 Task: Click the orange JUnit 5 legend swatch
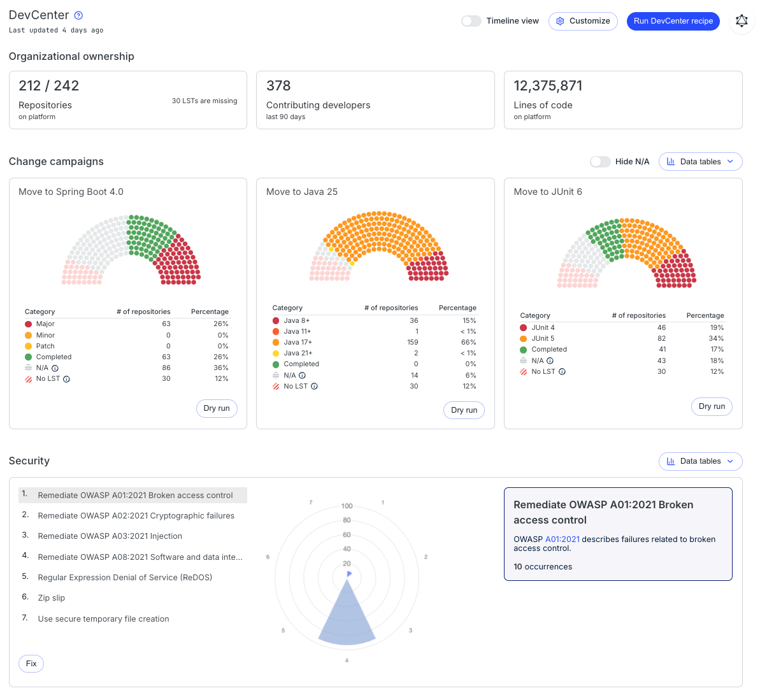tap(524, 339)
